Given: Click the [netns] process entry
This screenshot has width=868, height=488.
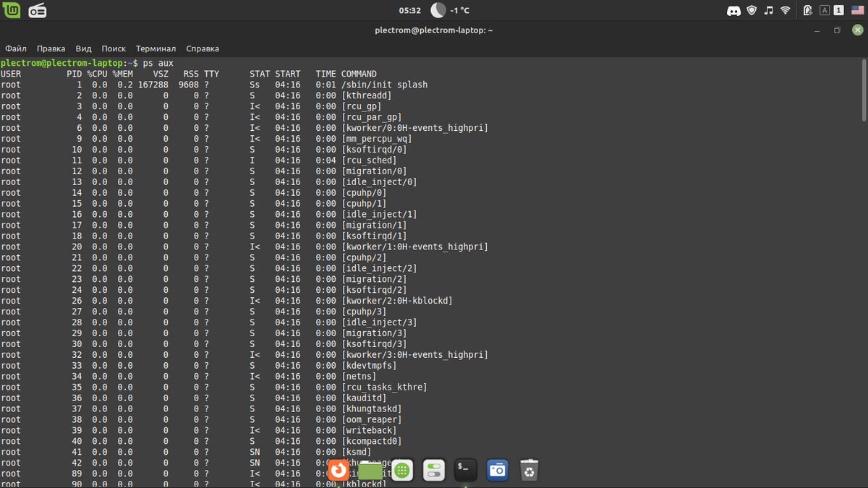Looking at the screenshot, I should coord(359,377).
